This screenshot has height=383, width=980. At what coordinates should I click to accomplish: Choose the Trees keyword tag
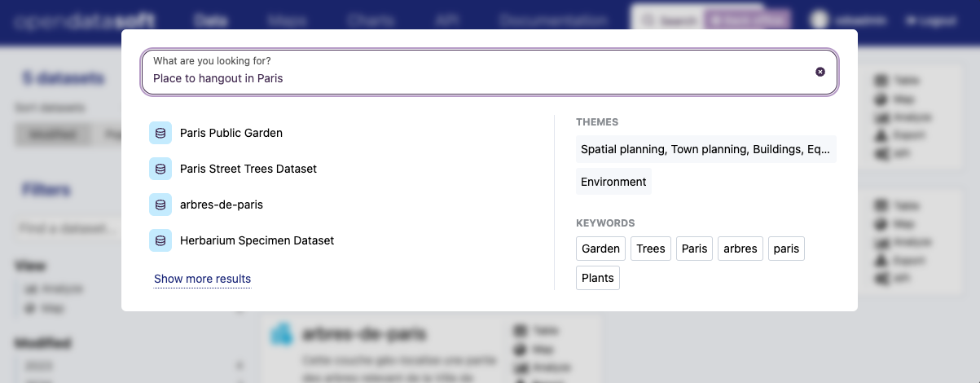(x=651, y=249)
